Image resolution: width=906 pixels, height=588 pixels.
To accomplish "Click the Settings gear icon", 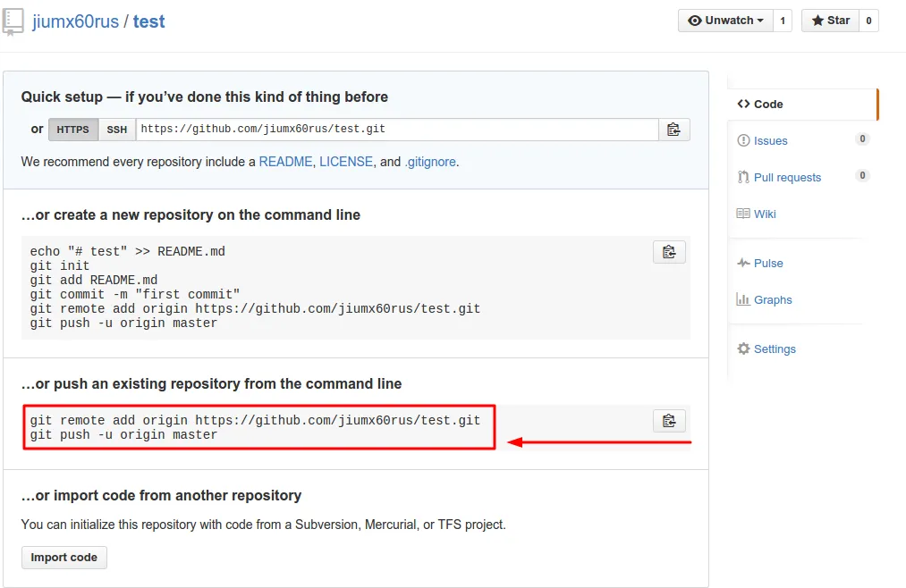I will pyautogui.click(x=742, y=349).
